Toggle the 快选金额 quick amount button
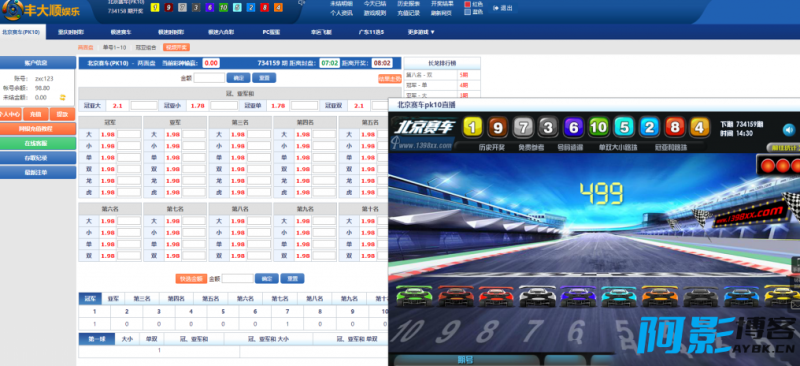Screen dimensions: 800x366 click(191, 279)
